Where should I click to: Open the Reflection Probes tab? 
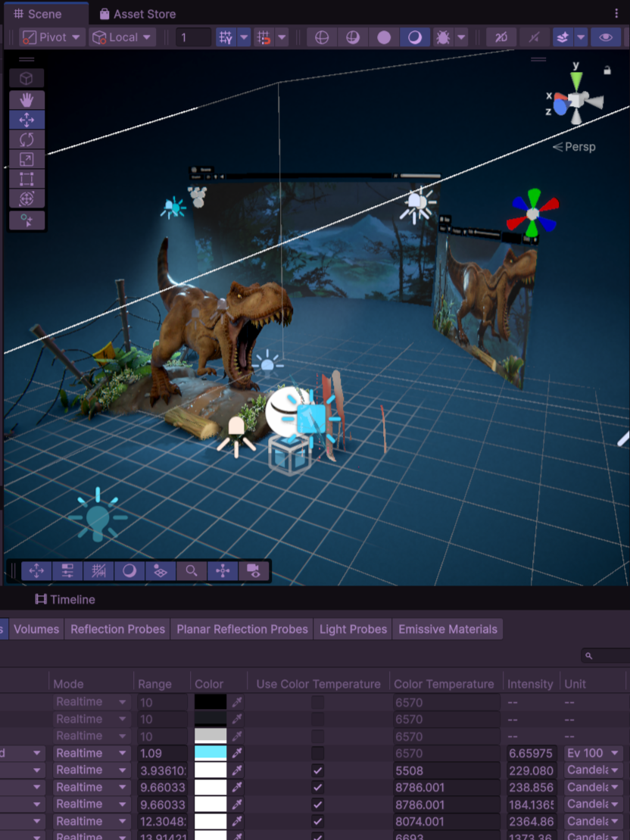click(x=117, y=629)
